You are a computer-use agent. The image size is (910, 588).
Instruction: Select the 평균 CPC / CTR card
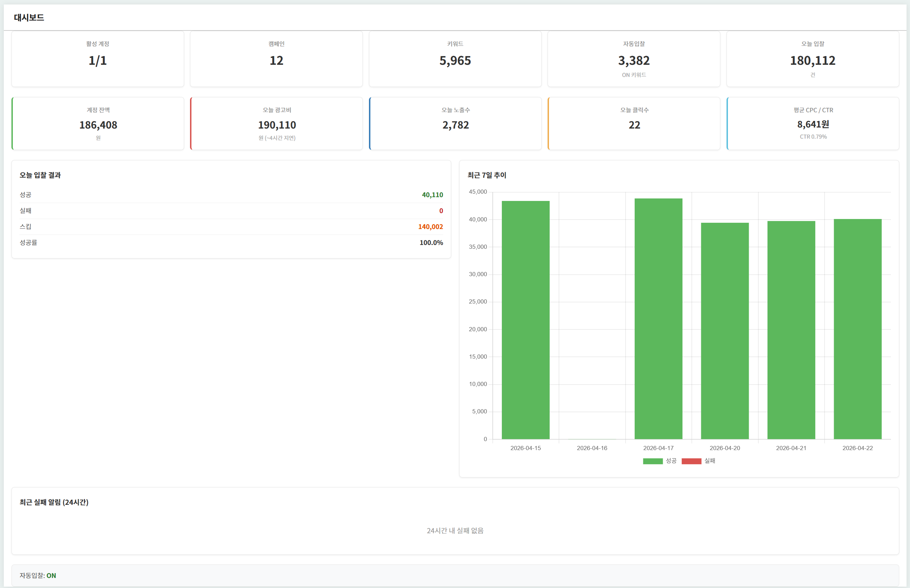coord(813,124)
